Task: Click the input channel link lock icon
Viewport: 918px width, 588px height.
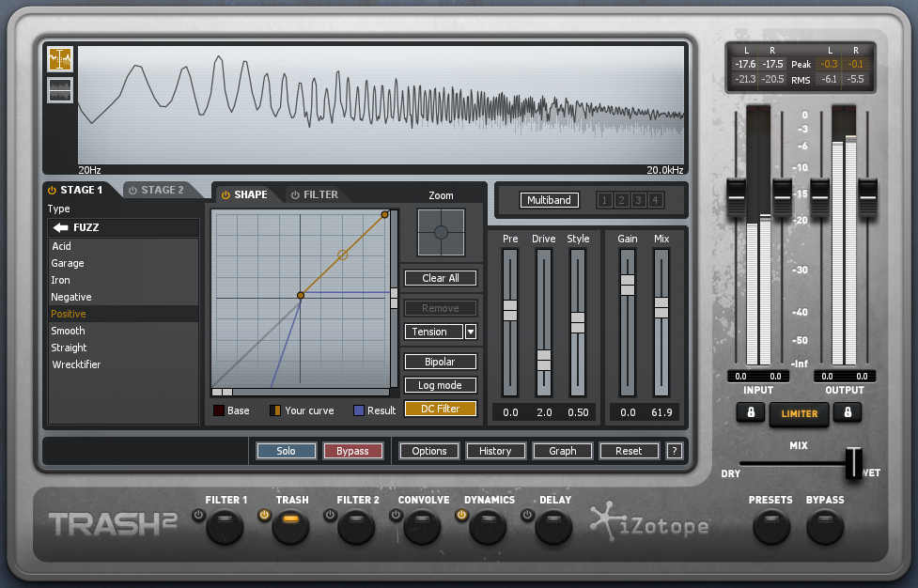Action: 750,412
